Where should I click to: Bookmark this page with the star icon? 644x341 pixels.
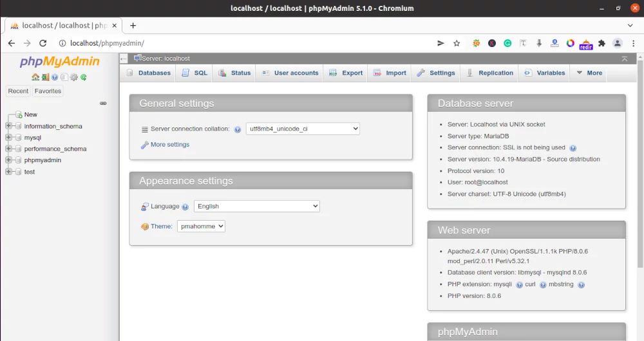(x=457, y=43)
